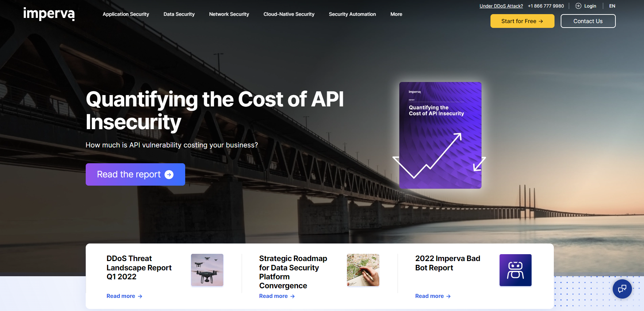Call the +1 866 777 9980 number

tap(546, 6)
